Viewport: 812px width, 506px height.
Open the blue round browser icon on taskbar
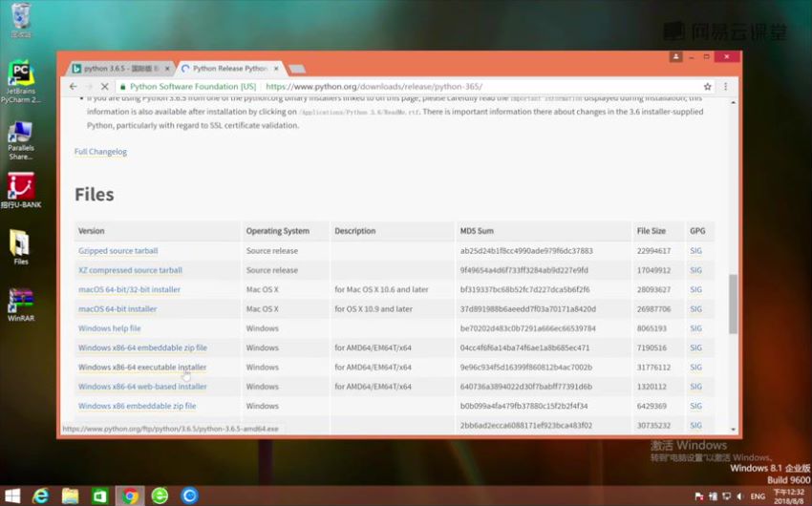pos(189,495)
